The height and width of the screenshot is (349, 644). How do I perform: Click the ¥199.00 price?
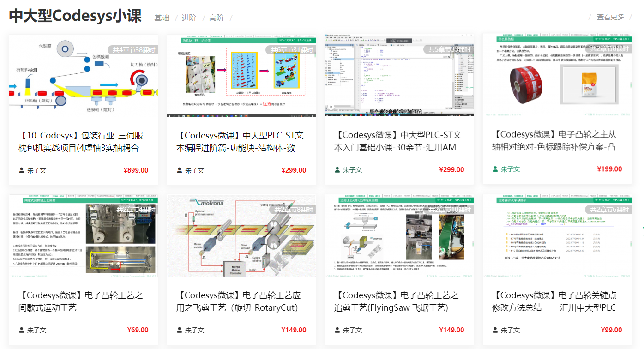[609, 169]
